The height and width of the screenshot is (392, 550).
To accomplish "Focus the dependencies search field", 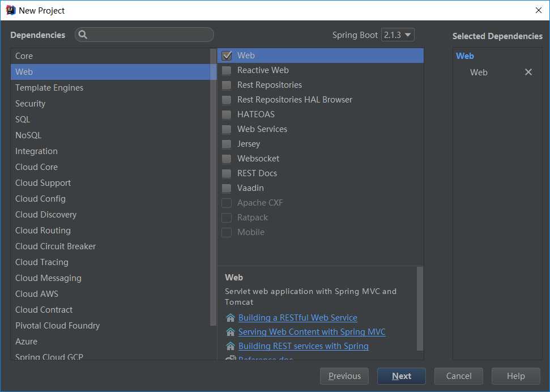I will point(144,35).
